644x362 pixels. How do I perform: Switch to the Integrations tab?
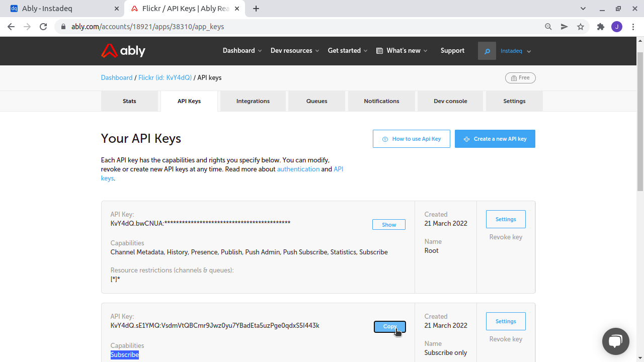pyautogui.click(x=253, y=101)
